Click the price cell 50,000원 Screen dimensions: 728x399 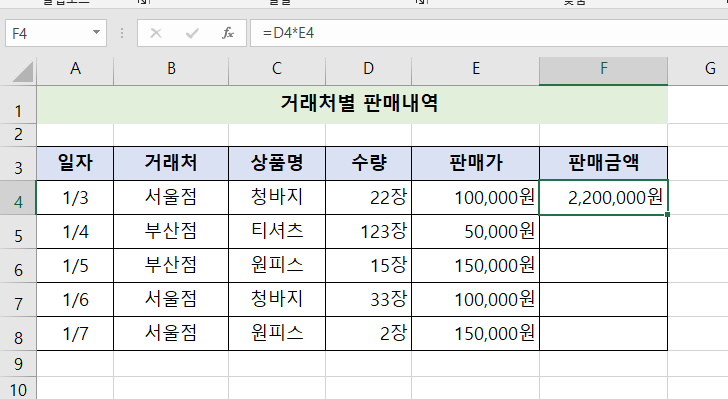coord(475,231)
